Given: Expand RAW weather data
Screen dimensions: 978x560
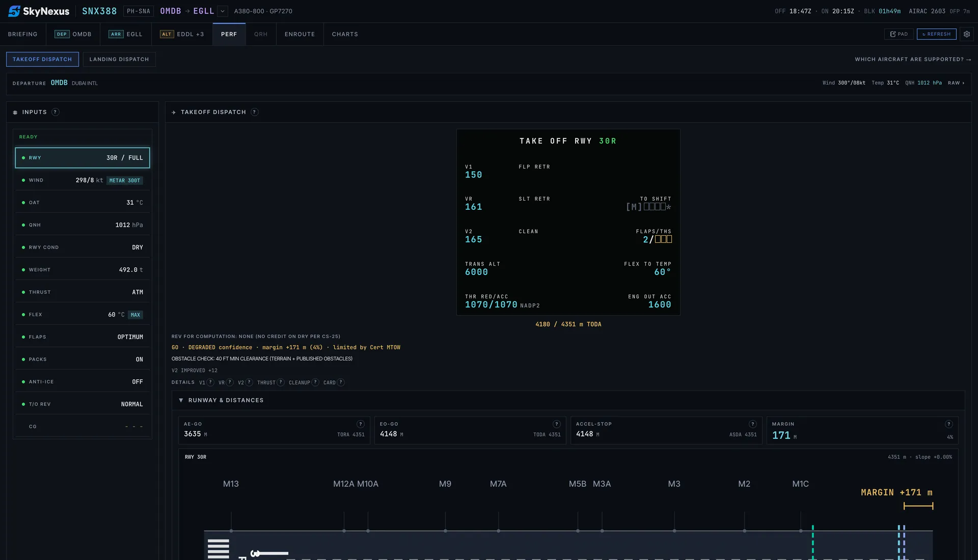Looking at the screenshot, I should (956, 83).
